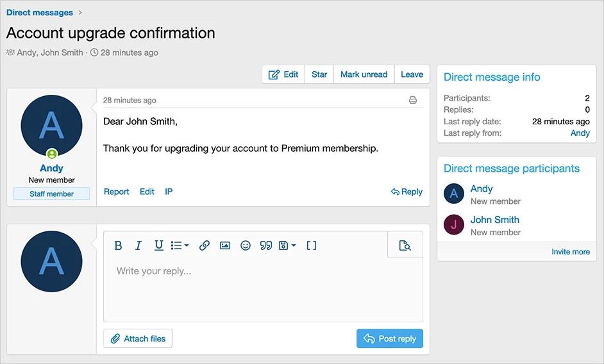
Task: Expand the list formatting dropdown
Action: 180,245
